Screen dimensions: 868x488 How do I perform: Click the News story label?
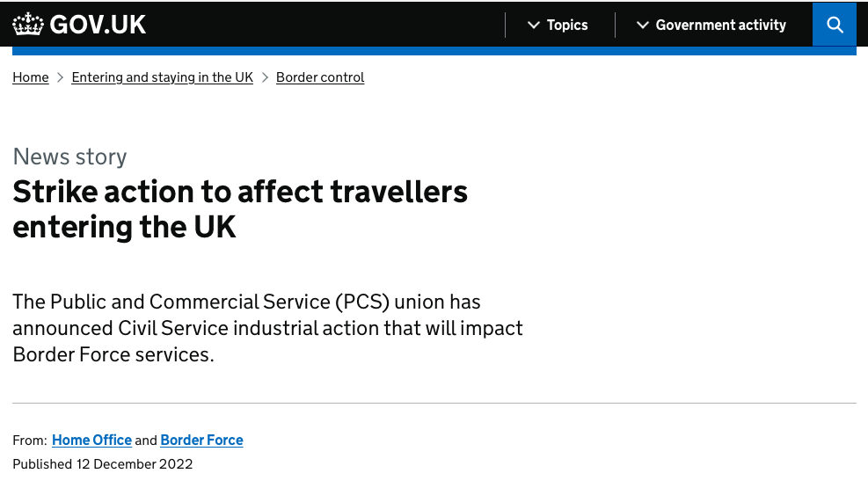pos(69,157)
